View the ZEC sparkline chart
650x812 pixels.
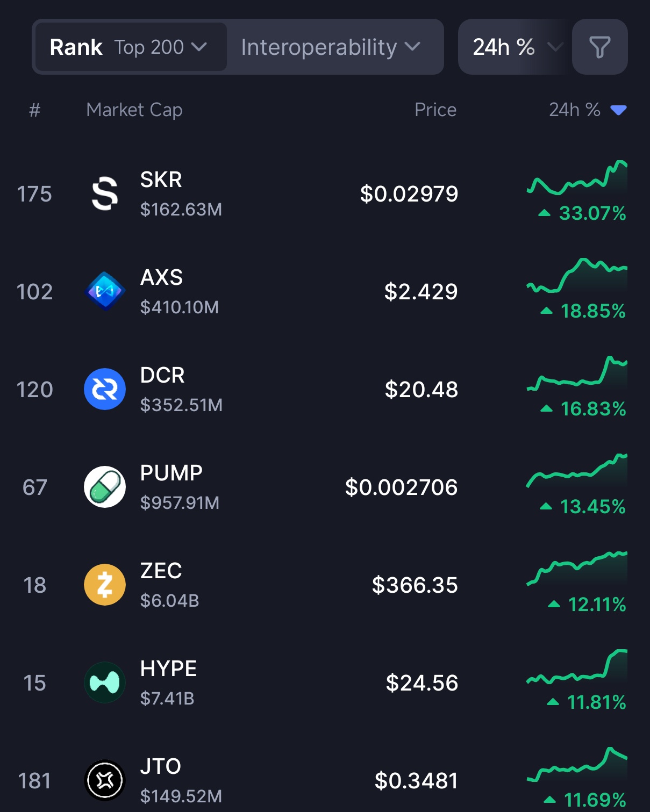coord(577,568)
